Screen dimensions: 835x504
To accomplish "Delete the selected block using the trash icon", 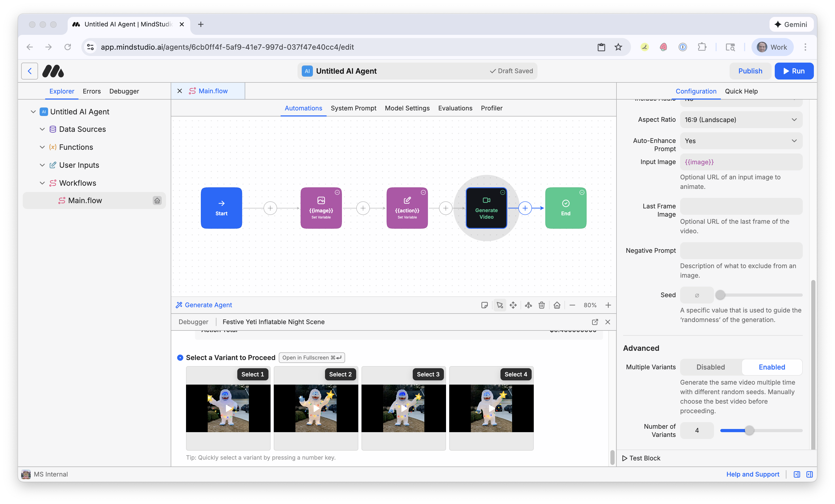I will (541, 305).
